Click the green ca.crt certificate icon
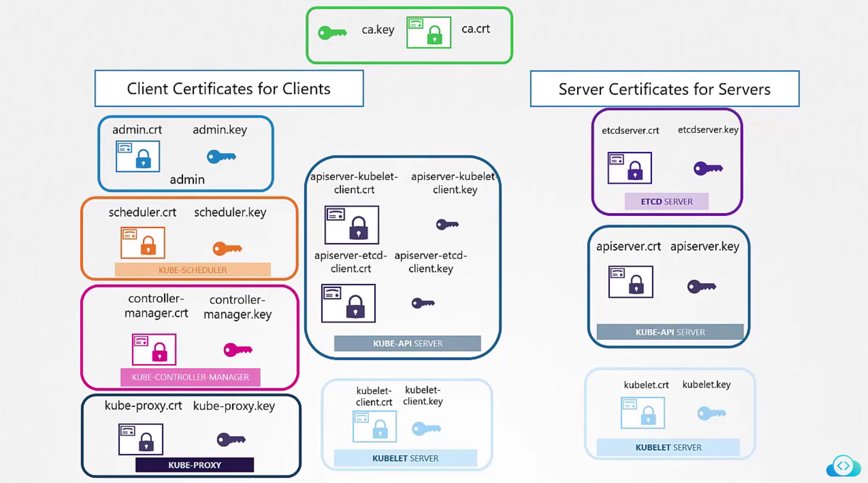The image size is (868, 483). [x=429, y=33]
